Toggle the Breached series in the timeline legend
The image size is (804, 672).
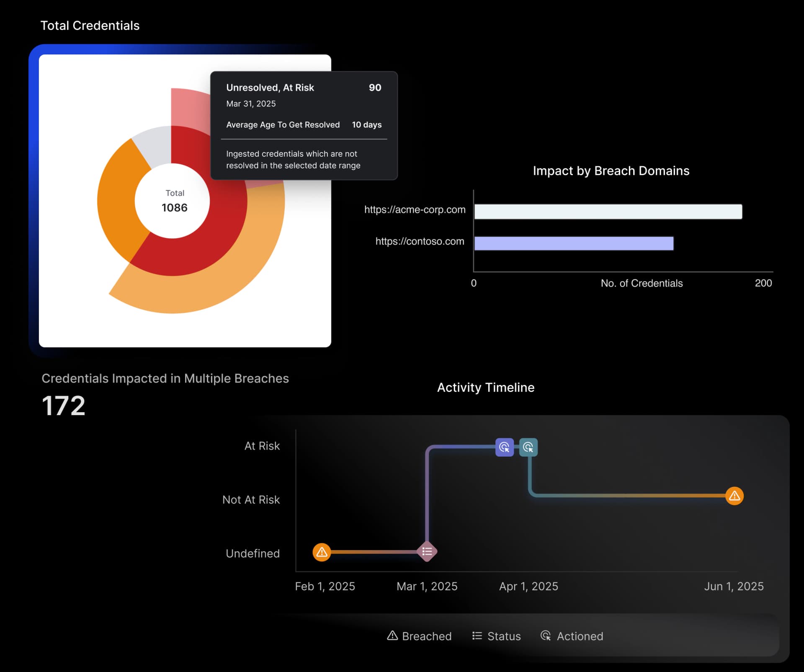(419, 636)
